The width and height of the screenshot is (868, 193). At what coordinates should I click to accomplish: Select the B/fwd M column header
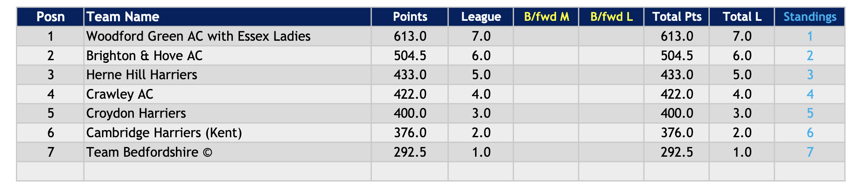(546, 17)
